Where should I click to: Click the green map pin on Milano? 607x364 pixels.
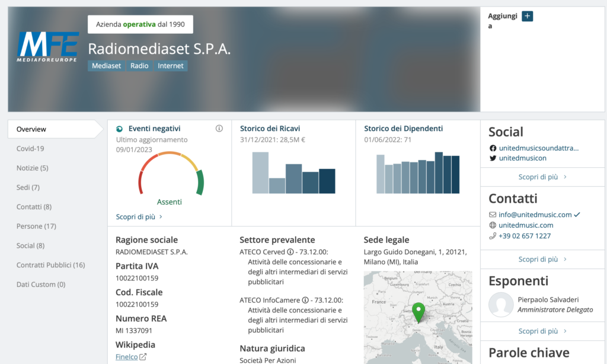click(x=418, y=312)
